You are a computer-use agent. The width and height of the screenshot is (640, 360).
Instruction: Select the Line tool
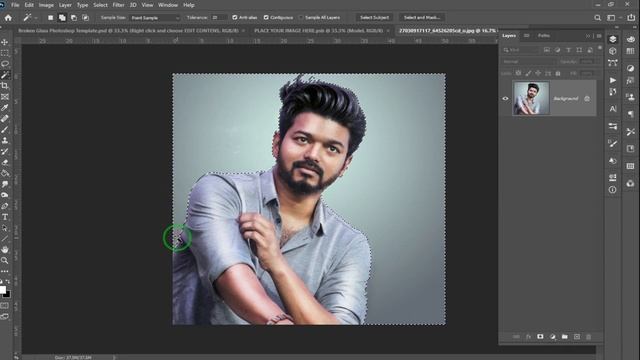pos(5,239)
